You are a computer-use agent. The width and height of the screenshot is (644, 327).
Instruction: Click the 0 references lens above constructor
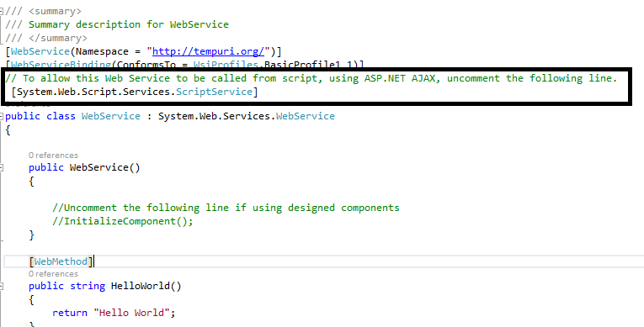coord(53,155)
